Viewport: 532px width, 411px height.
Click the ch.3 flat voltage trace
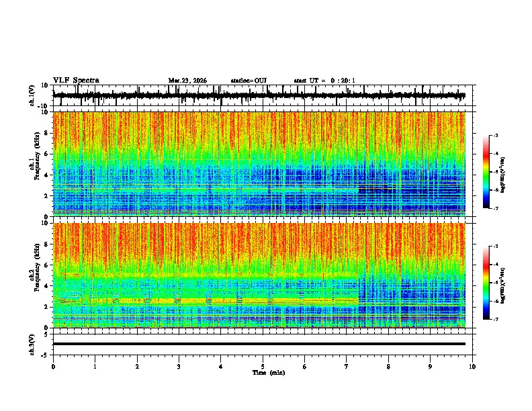[259, 344]
